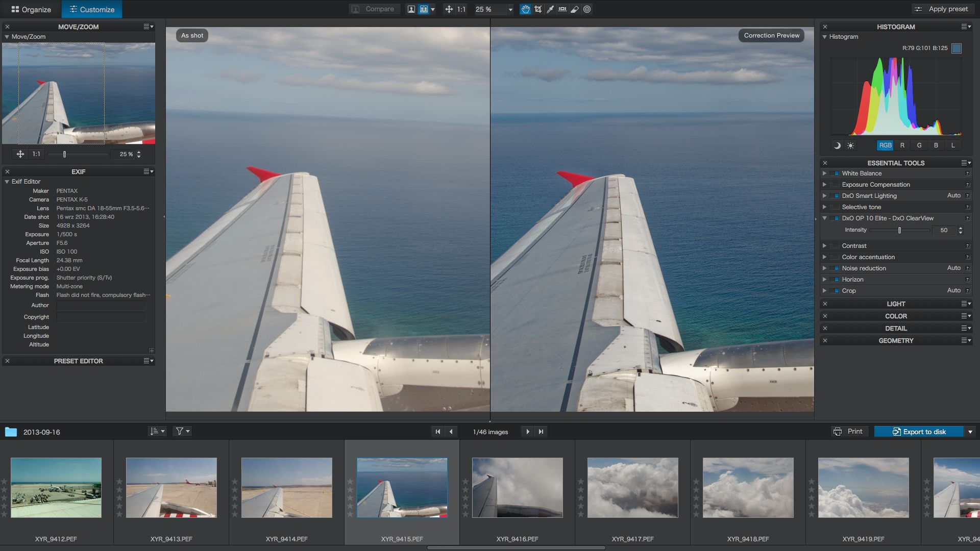Screen dimensions: 980x551
Task: Click the 2013-09-16 folder icon
Action: (x=11, y=432)
